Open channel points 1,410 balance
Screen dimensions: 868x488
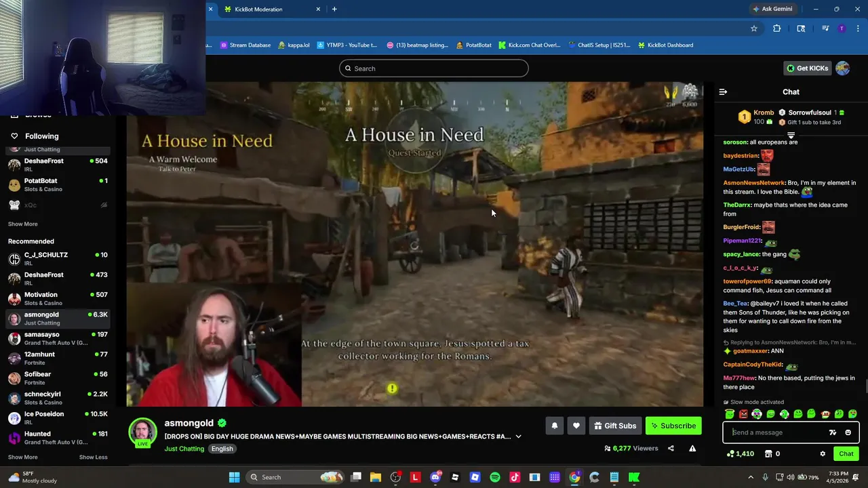(x=740, y=454)
